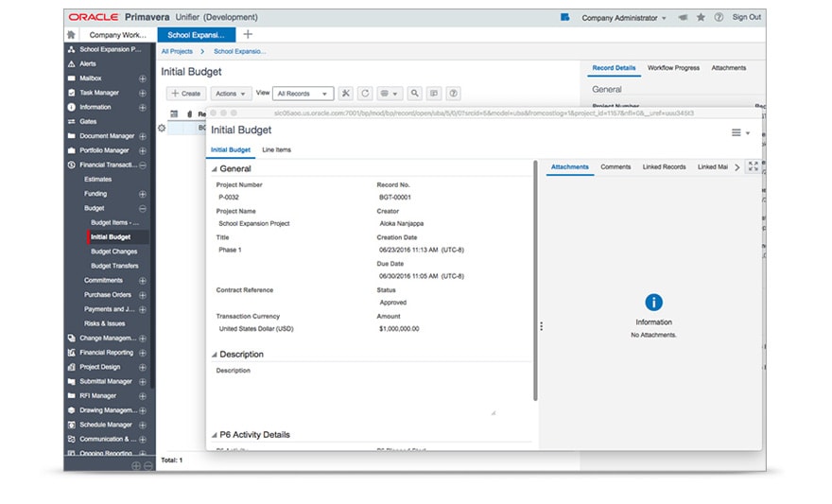Open Gates in the sidebar

(x=88, y=121)
